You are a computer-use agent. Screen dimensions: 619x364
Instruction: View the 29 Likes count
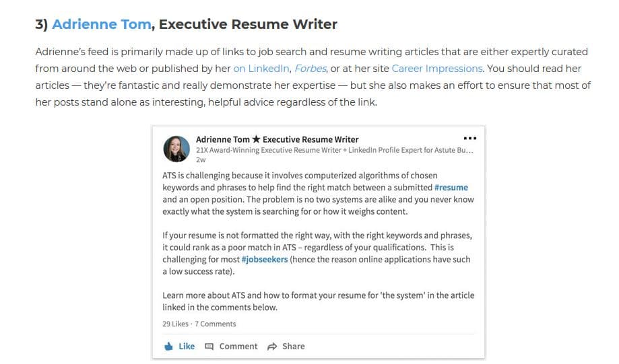175,324
